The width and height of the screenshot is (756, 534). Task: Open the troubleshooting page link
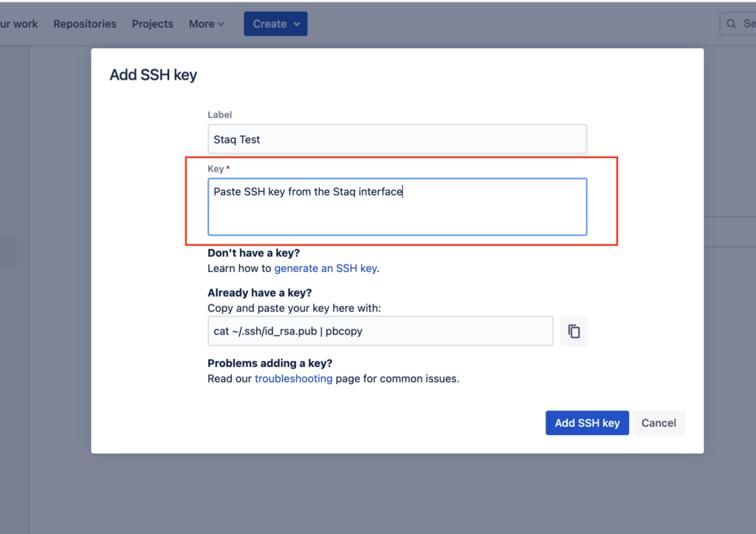pos(293,378)
